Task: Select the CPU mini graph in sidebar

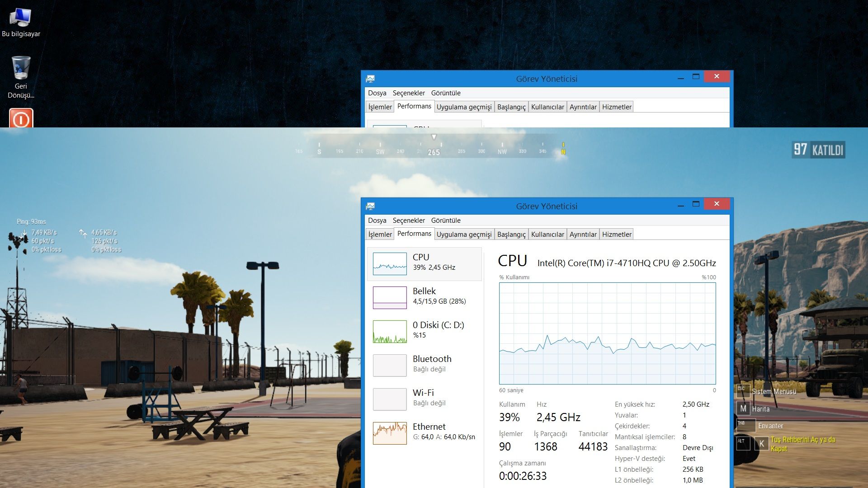Action: [x=389, y=264]
